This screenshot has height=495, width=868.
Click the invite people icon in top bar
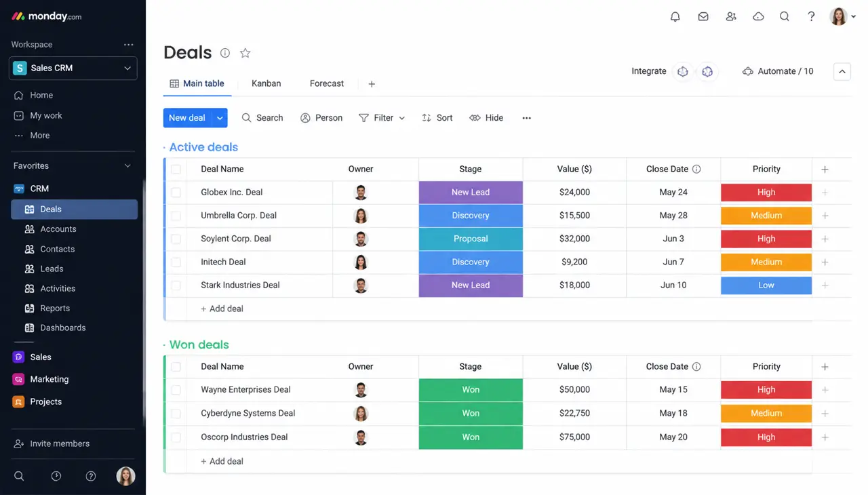731,16
